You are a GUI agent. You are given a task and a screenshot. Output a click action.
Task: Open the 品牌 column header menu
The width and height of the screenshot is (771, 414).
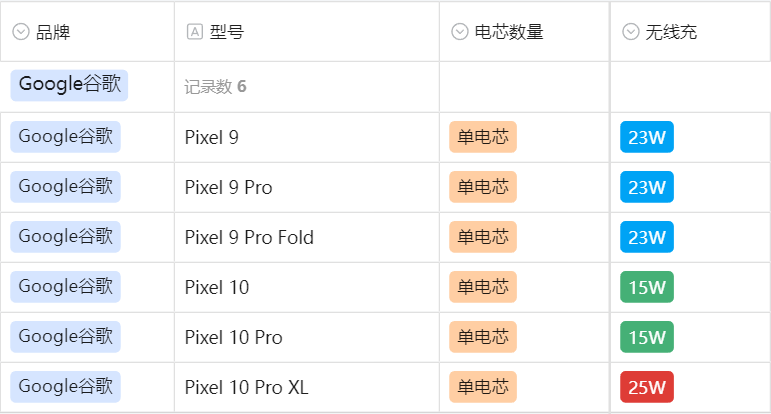click(x=53, y=32)
